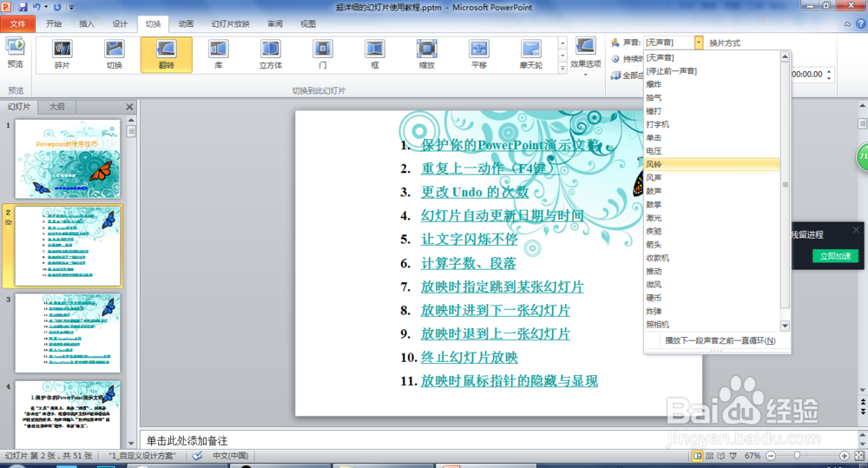Select slide 3 thumbnail
The height and width of the screenshot is (468, 868).
[68, 333]
